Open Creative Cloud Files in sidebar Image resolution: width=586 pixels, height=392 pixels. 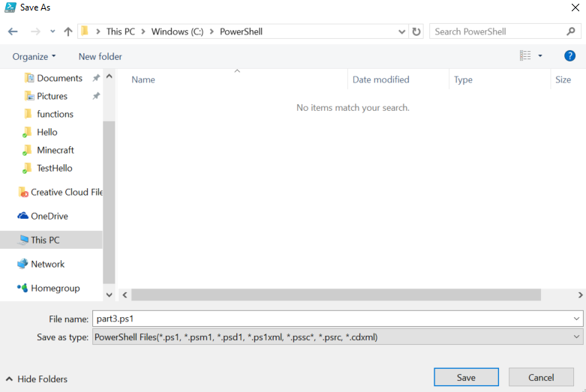pyautogui.click(x=66, y=192)
